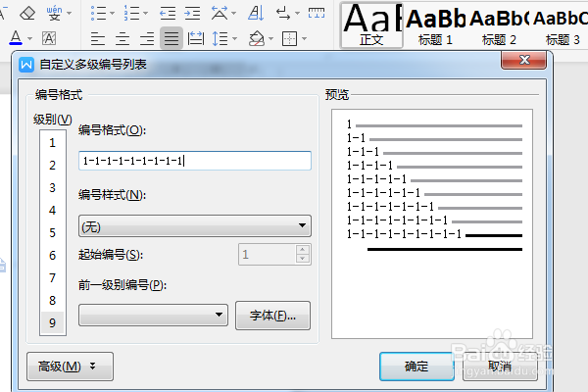Click the bullet list icon
This screenshot has height=392, width=588.
(x=98, y=13)
